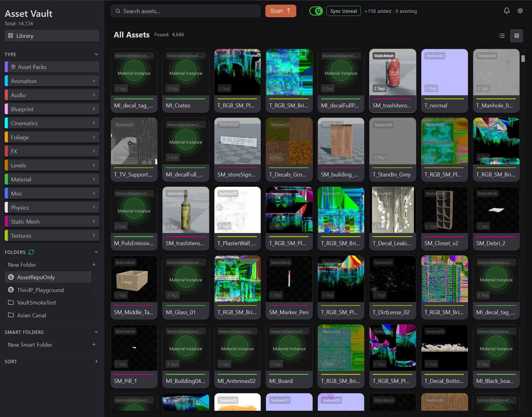This screenshot has width=532, height=417.
Task: Expand the Blueprint type category
Action: [94, 109]
